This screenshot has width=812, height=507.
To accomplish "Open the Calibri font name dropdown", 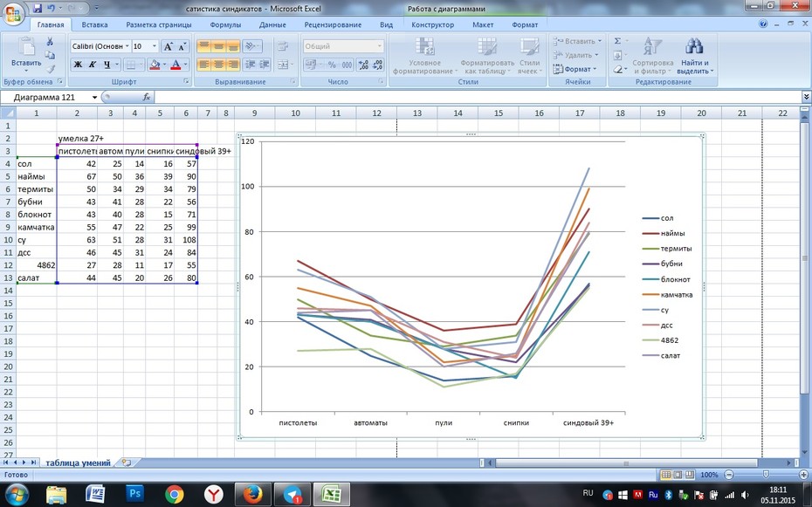I will [127, 46].
